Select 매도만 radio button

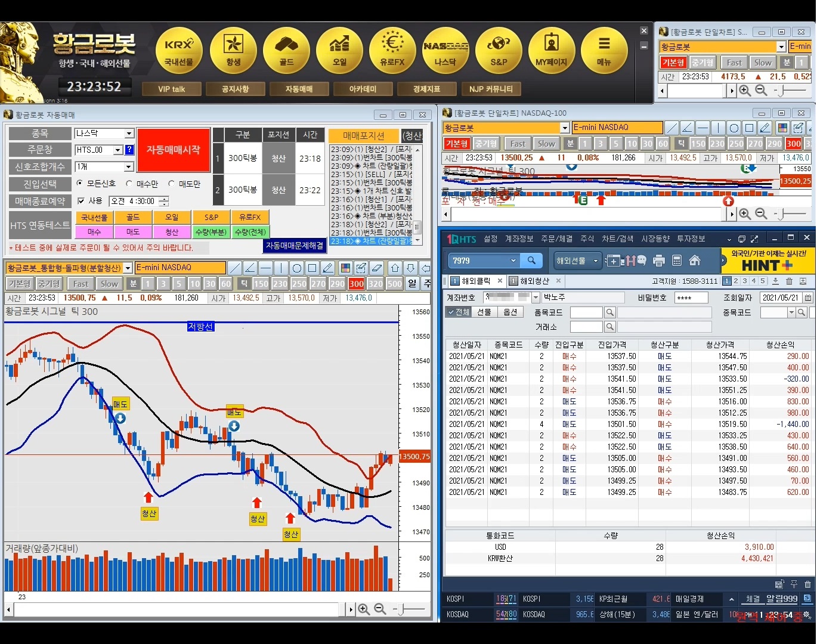[x=172, y=184]
